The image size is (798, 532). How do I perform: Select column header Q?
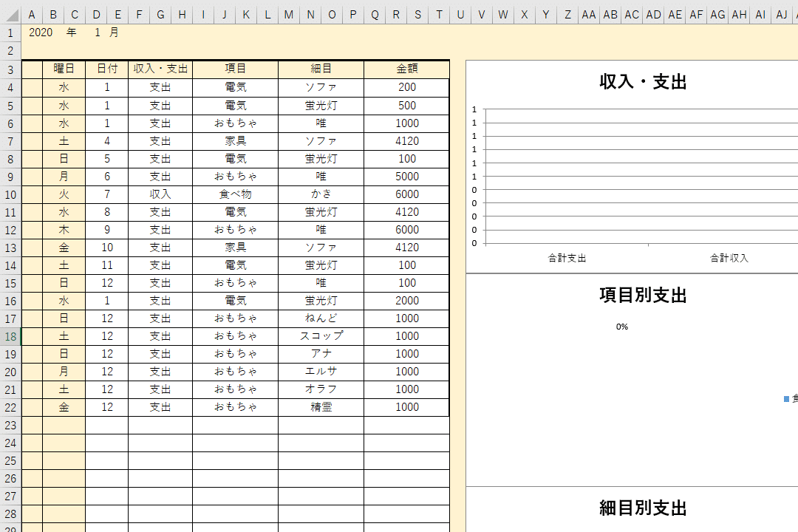[x=375, y=16]
